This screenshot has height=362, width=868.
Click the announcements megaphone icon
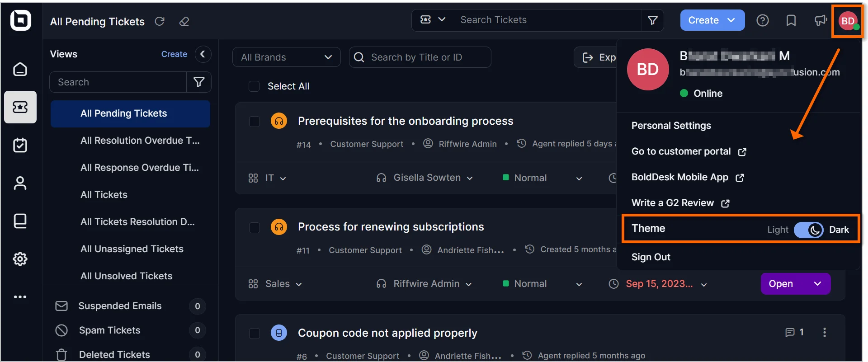pyautogui.click(x=820, y=20)
